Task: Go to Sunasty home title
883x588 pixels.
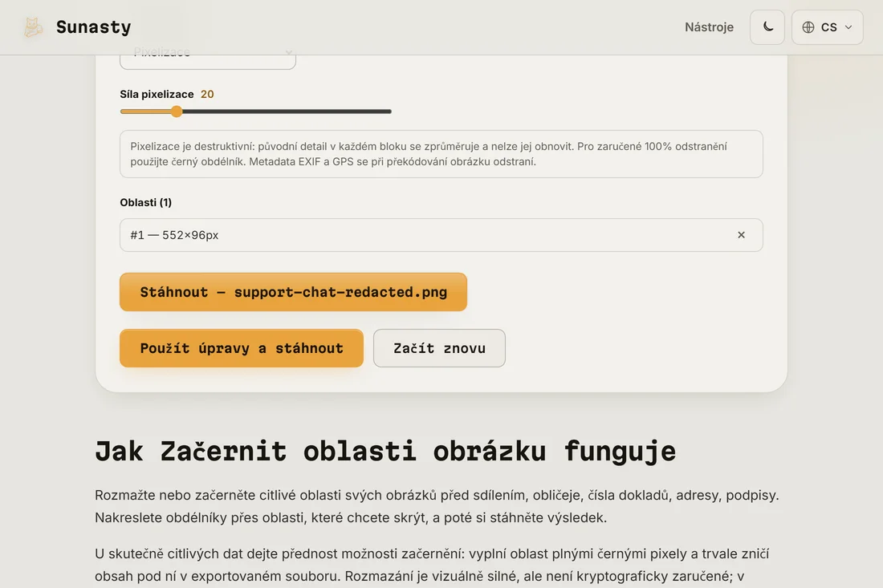Action: coord(93,27)
